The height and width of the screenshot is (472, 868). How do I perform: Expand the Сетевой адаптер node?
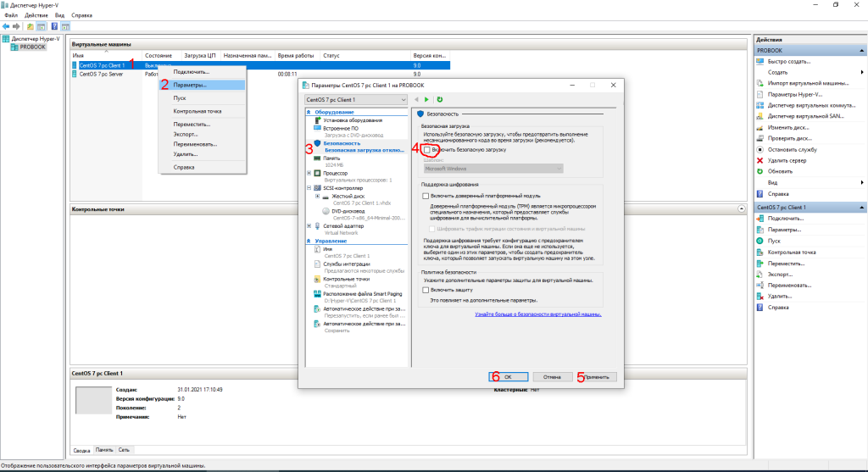tap(309, 225)
